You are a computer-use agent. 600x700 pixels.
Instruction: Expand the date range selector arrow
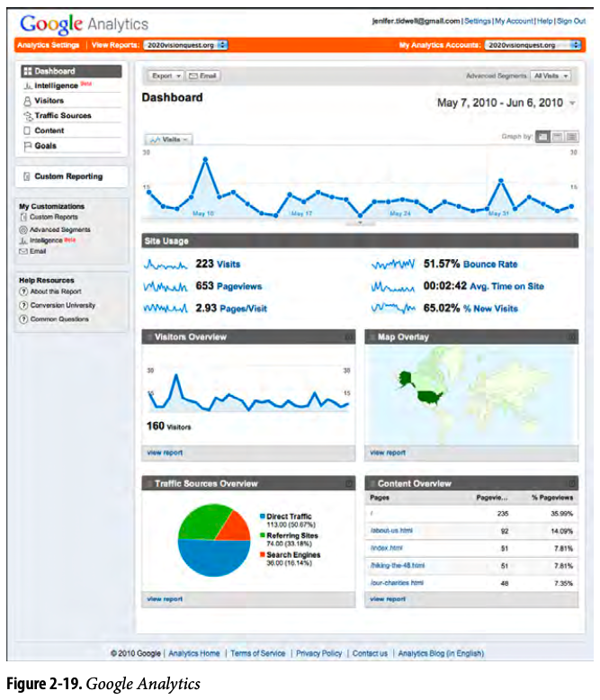[572, 103]
